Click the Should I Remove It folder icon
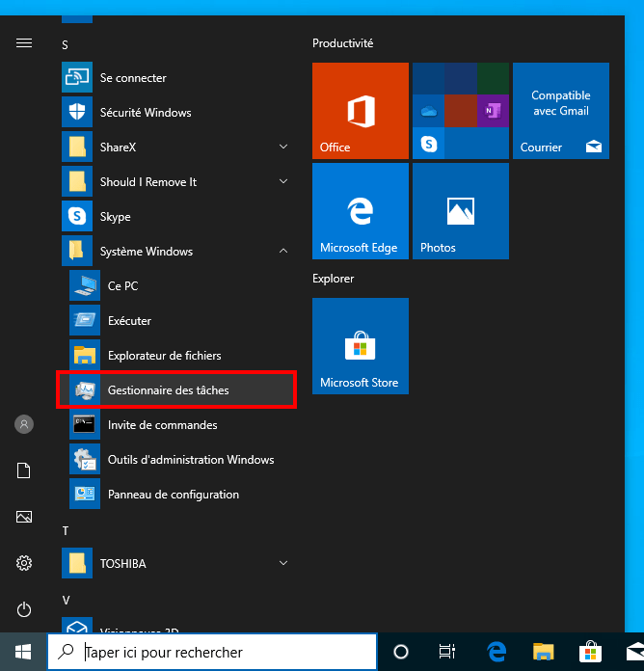 (x=77, y=181)
